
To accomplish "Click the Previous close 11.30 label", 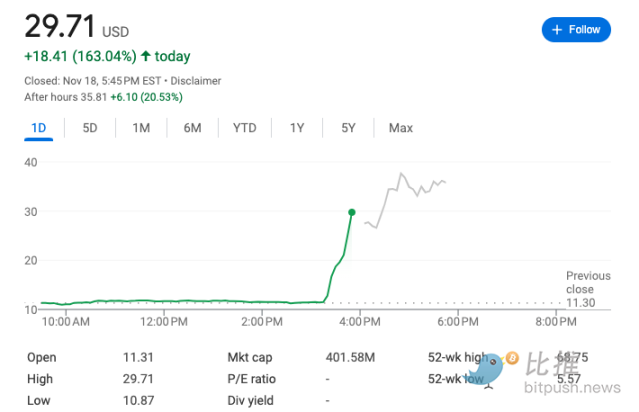I will pos(580,289).
